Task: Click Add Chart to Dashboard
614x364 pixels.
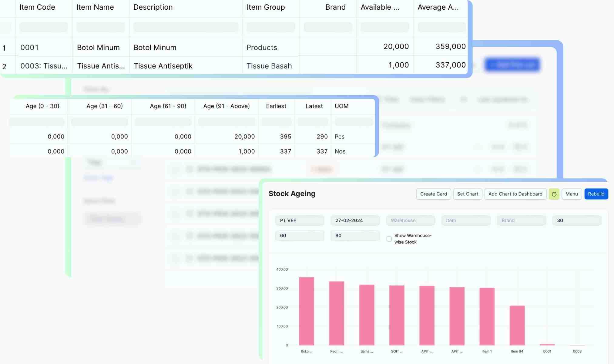Action: click(x=515, y=194)
